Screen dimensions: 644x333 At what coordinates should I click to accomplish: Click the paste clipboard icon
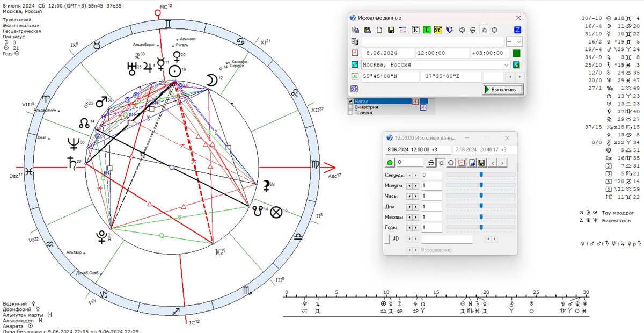(367, 30)
